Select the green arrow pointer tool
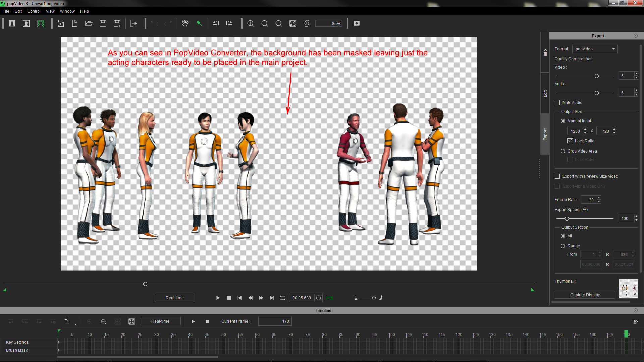The height and width of the screenshot is (362, 644). point(199,23)
